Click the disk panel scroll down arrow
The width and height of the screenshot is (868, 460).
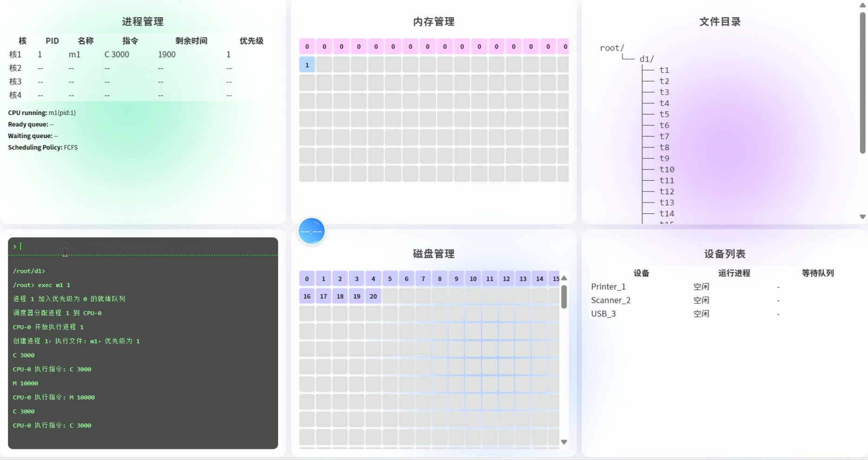click(564, 442)
